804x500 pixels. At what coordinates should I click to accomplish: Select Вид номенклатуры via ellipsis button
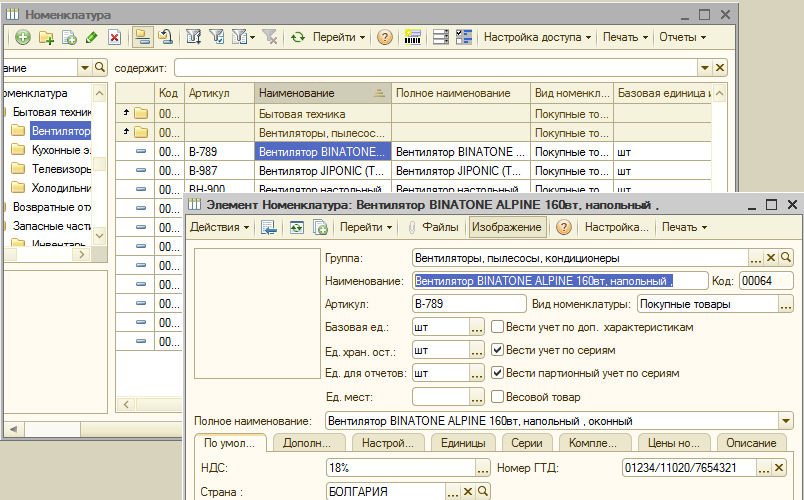[x=786, y=304]
